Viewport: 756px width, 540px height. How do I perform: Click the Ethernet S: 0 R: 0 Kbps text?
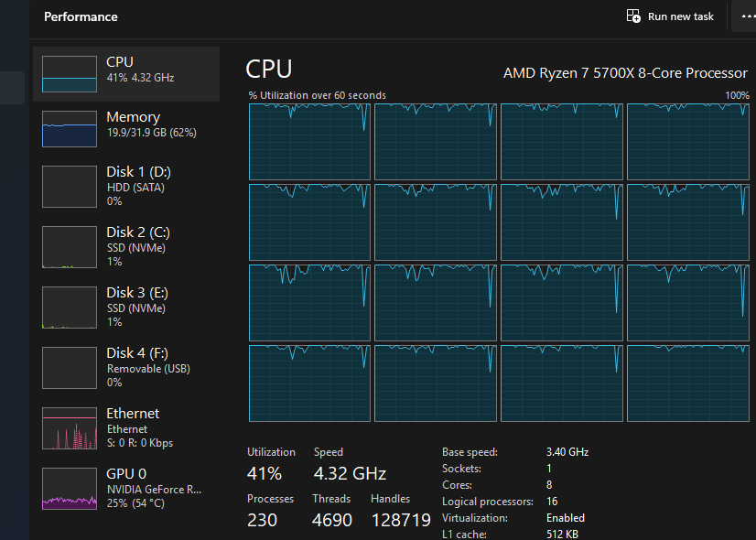[140, 443]
